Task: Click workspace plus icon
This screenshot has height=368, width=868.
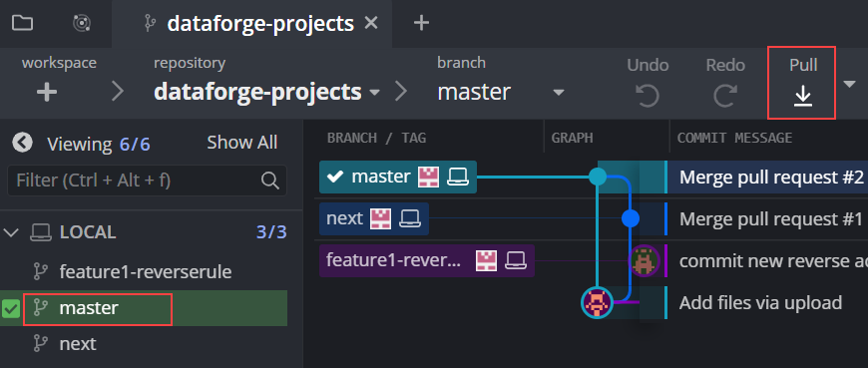Action: click(47, 92)
